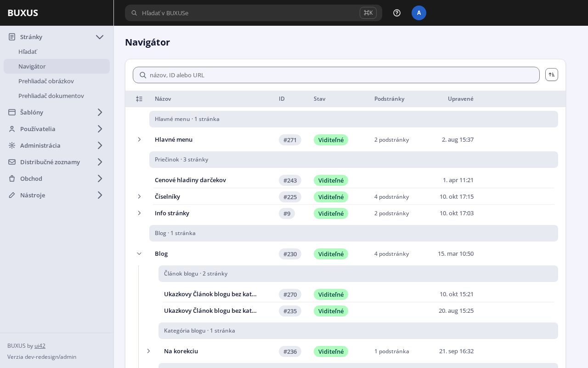Open the Hlavné menu page
This screenshot has height=368, width=588.
(174, 139)
